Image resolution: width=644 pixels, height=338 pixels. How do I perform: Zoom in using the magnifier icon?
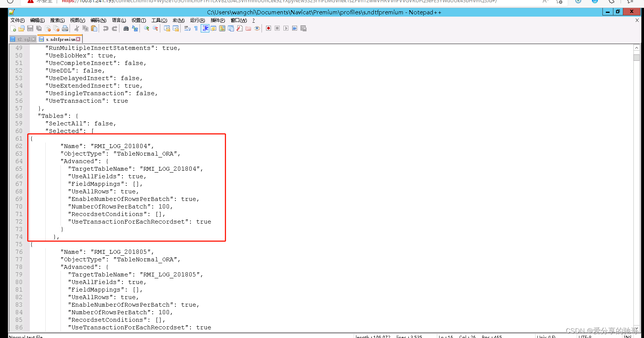tap(147, 28)
